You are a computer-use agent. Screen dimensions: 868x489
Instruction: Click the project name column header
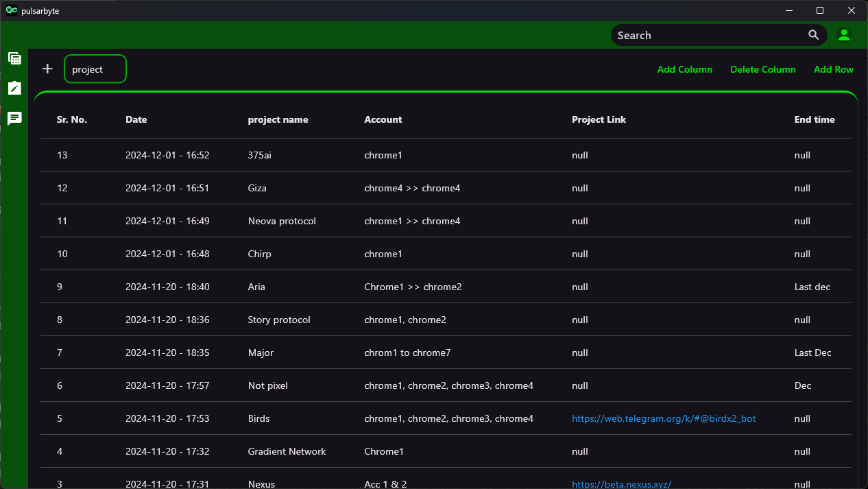click(278, 119)
